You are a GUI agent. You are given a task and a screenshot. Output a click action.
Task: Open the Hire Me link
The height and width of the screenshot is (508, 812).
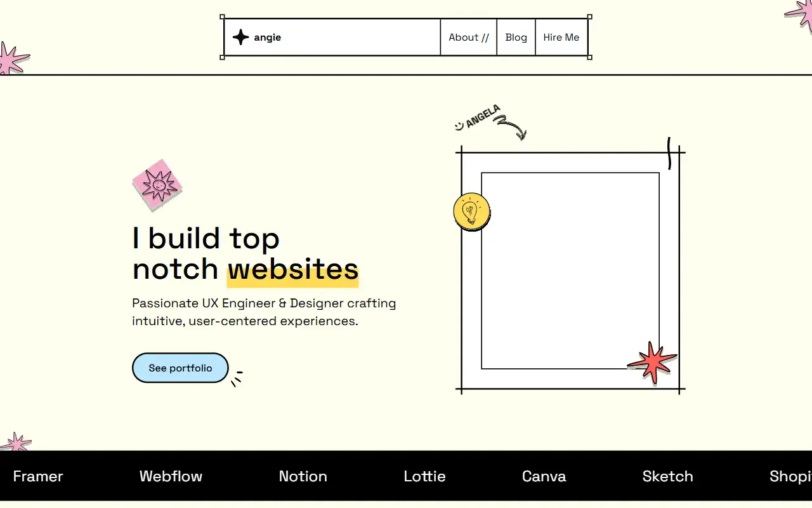(561, 37)
